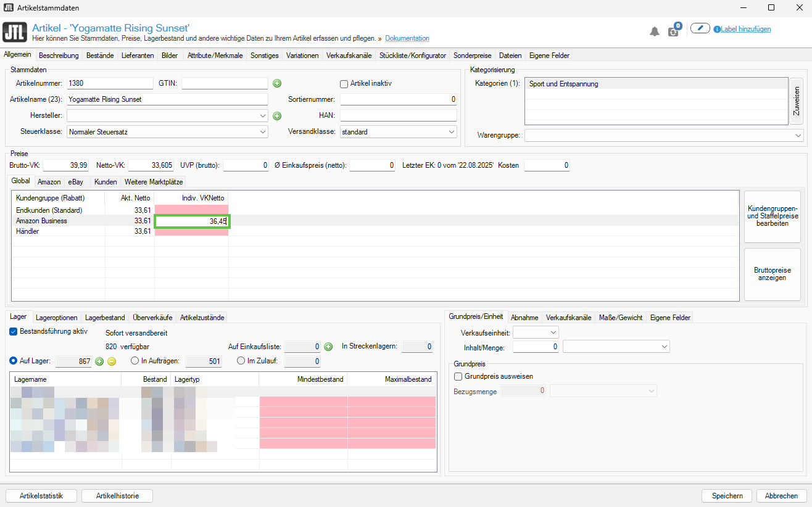Tick the Grundpreis ausweisen checkbox
Image resolution: width=812 pixels, height=507 pixels.
point(458,376)
